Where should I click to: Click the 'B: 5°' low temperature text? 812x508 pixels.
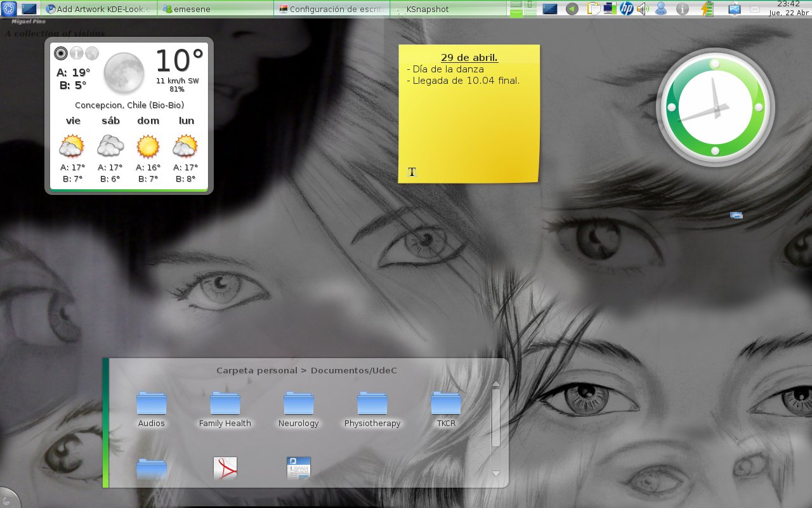click(73, 85)
